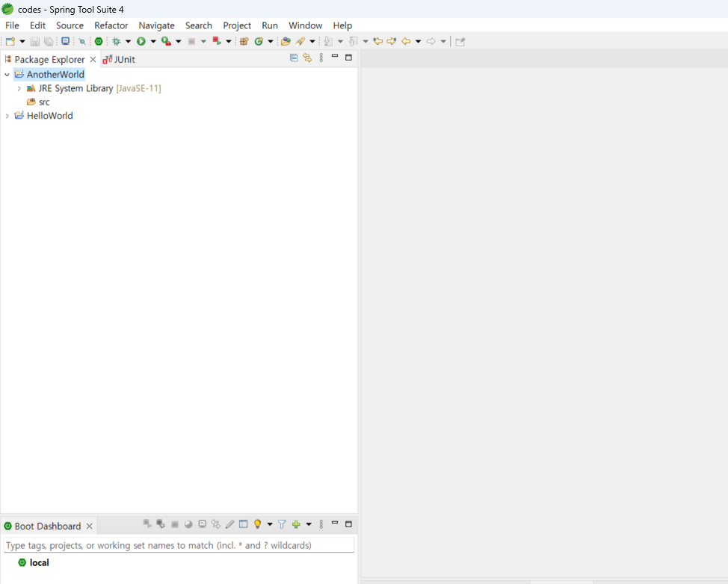This screenshot has height=584, width=728.
Task: Click the light bulb icon in Boot Dashboard
Action: point(257,524)
